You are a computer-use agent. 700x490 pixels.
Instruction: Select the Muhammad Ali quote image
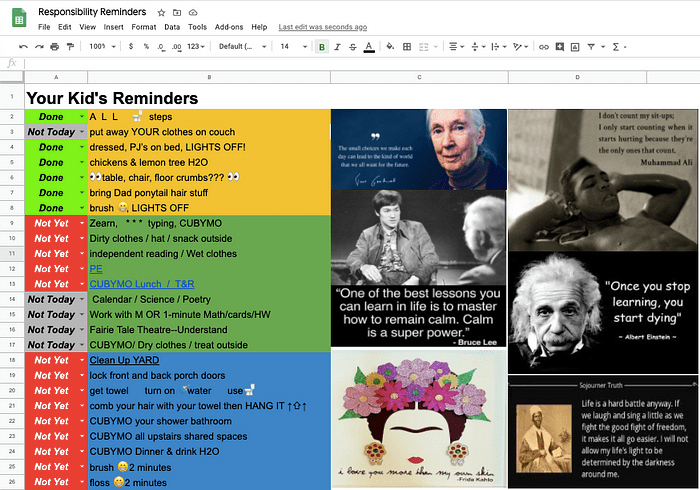603,180
